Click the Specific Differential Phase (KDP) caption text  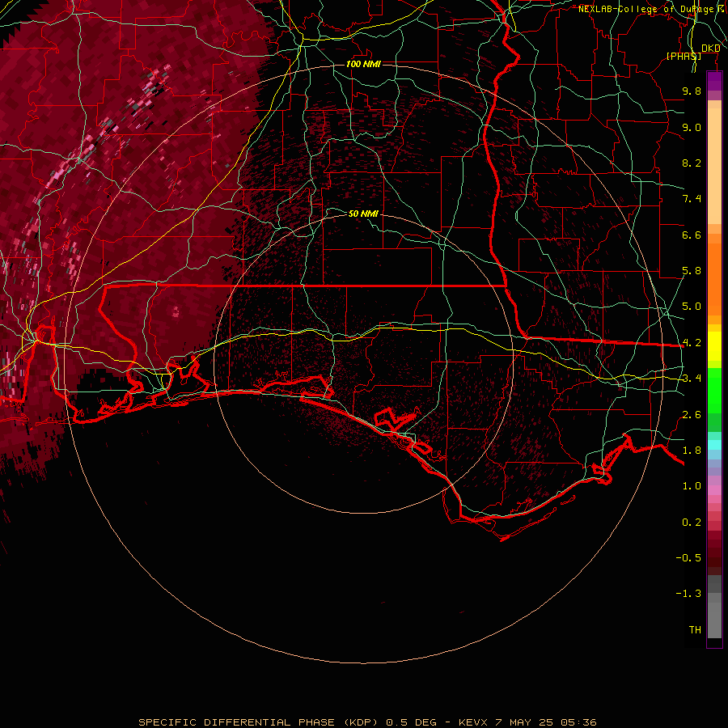[261, 722]
